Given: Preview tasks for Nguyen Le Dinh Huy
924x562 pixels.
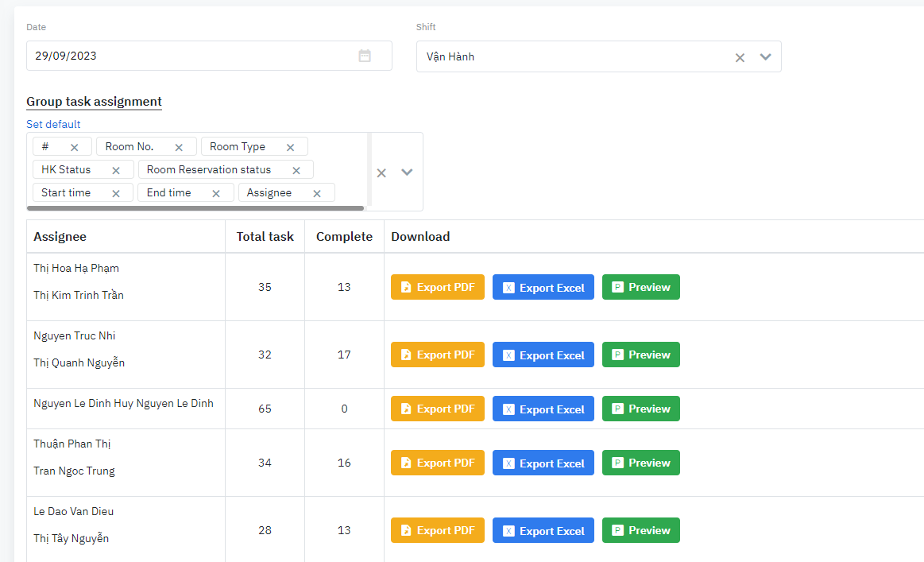Looking at the screenshot, I should (640, 409).
